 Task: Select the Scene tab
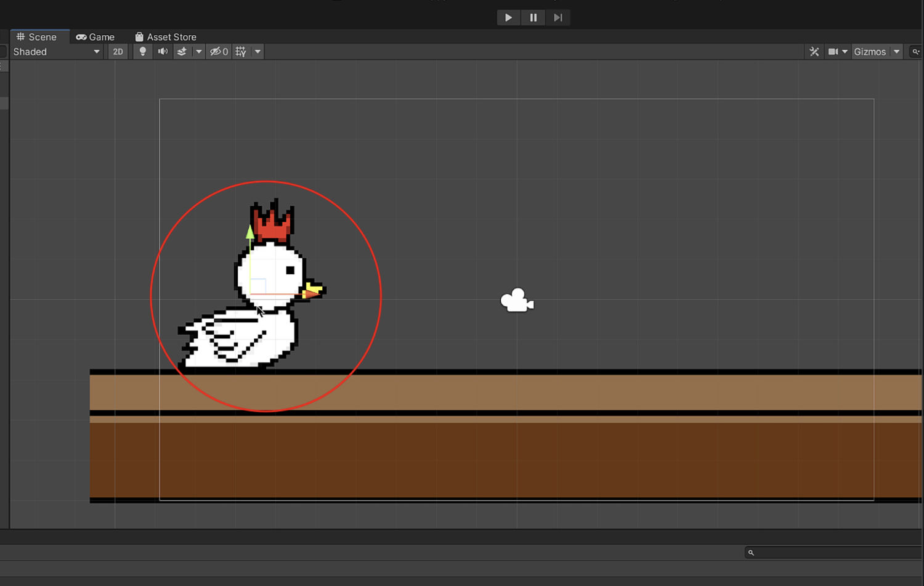37,37
